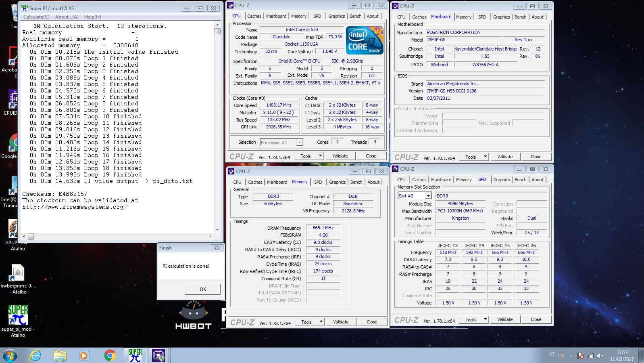Select Memory tab in Mainboard window
Screen dimensions: 644x363
point(464,17)
